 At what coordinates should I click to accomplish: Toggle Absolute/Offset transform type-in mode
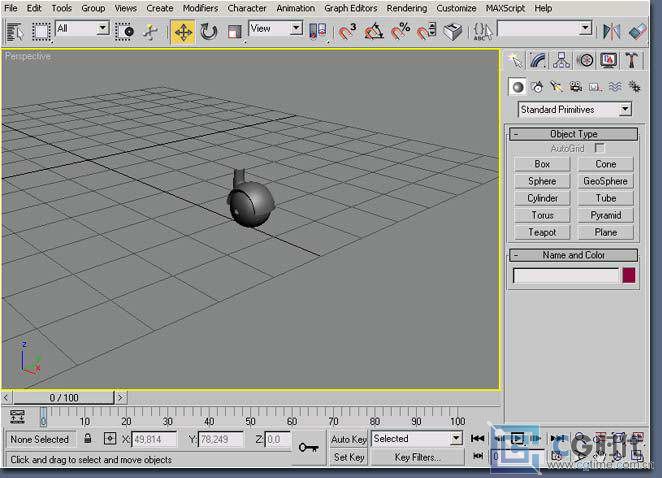pyautogui.click(x=110, y=439)
